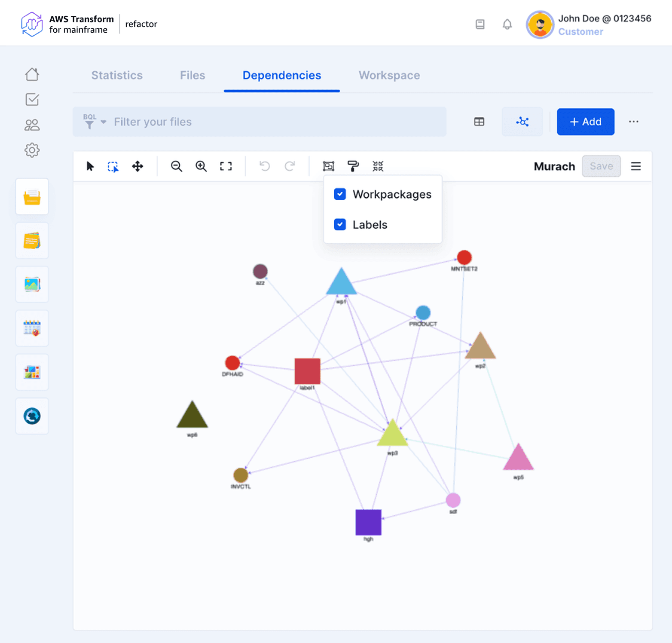Screen dimensions: 672x643
Task: Zoom in on the dependency graph
Action: [x=201, y=166]
